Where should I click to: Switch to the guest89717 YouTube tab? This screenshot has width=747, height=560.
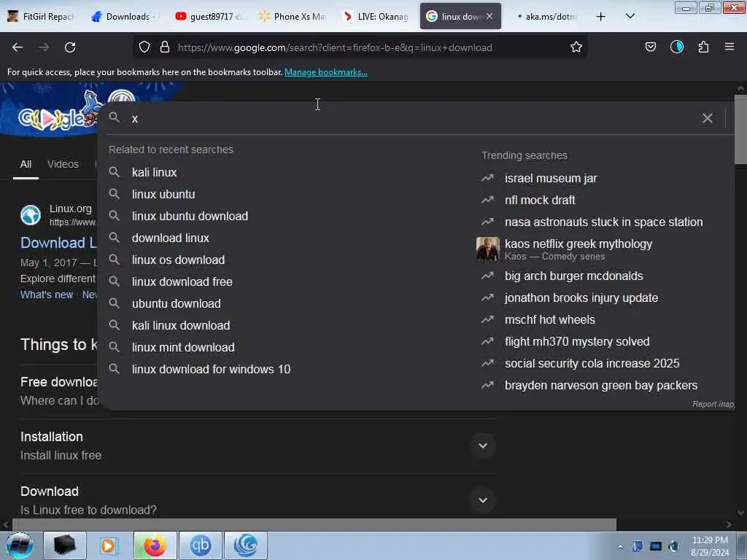(x=208, y=17)
